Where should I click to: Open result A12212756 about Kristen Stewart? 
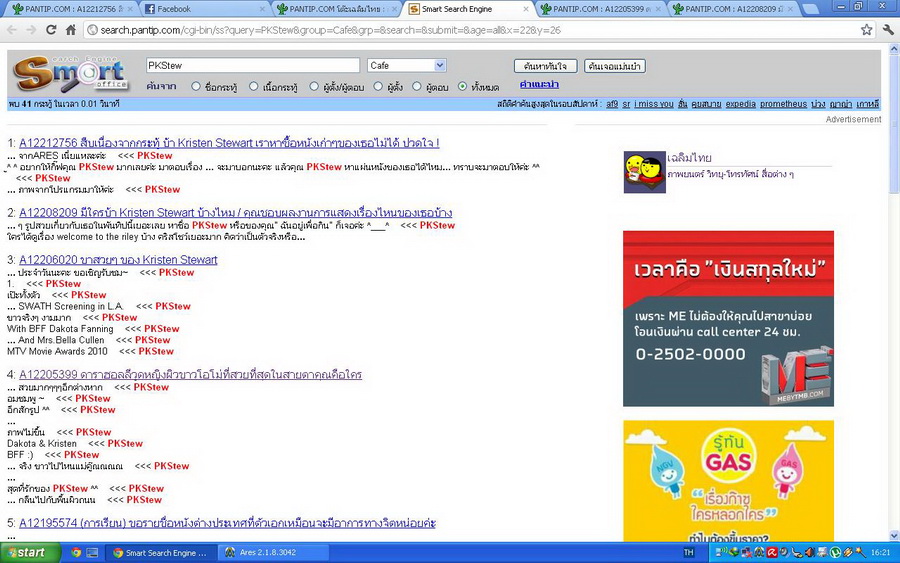pyautogui.click(x=229, y=143)
